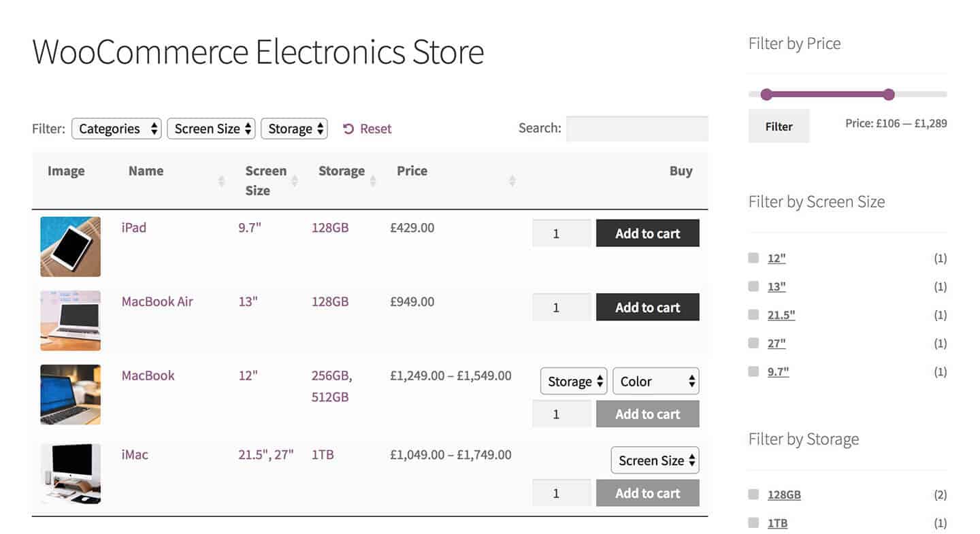980x534 pixels.
Task: Click the Image column header
Action: [x=66, y=171]
